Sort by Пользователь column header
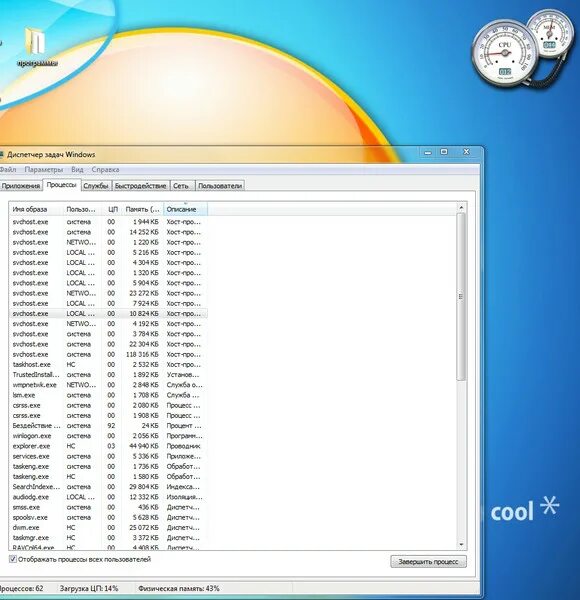 point(82,209)
